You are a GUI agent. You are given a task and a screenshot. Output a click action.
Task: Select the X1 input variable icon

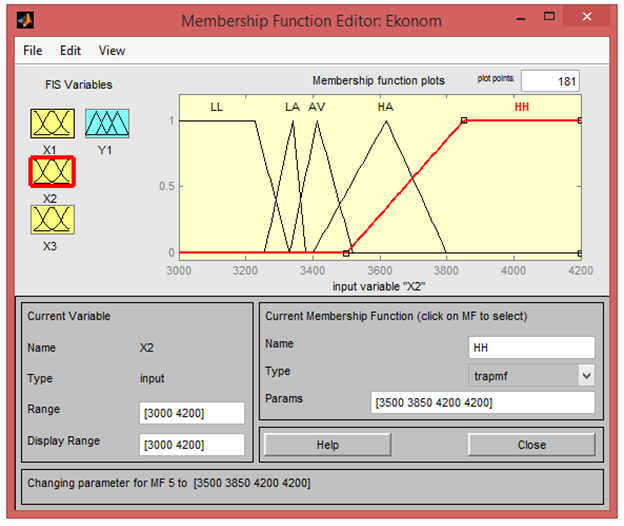(x=51, y=123)
